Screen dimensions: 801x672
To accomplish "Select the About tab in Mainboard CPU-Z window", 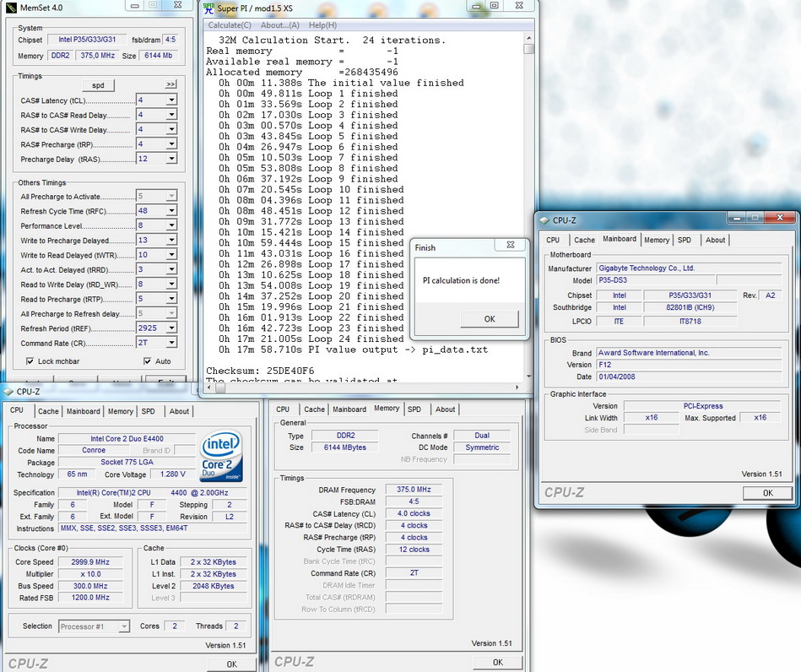I will 715,241.
